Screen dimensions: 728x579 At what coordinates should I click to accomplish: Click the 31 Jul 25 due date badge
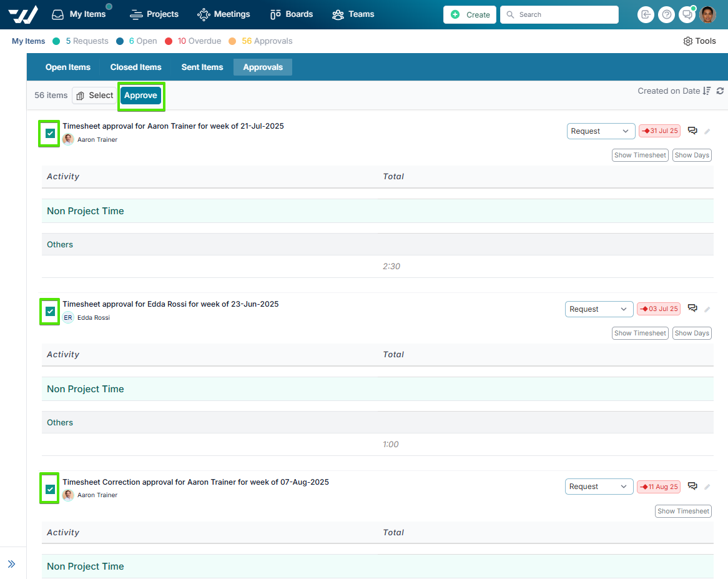659,131
